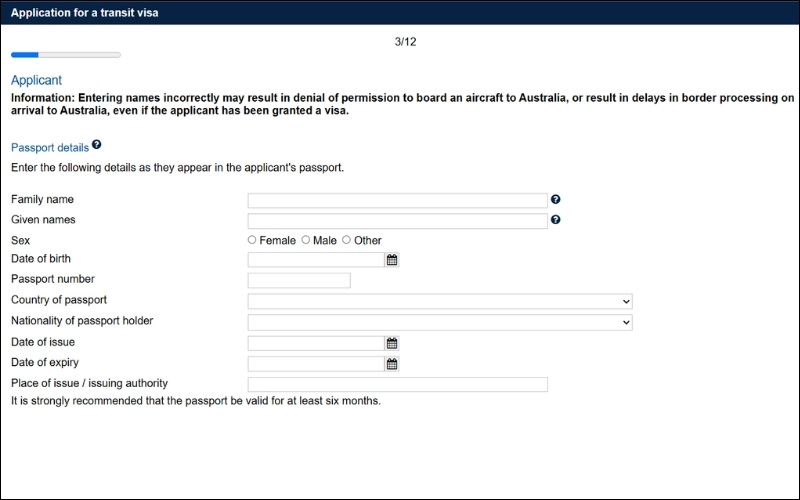Click the Date of expiry field
The width and height of the screenshot is (800, 500).
[316, 364]
